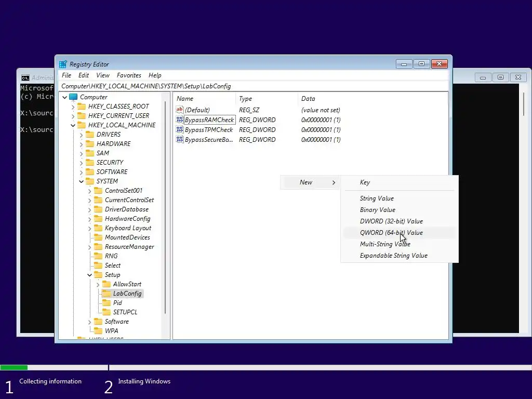Select the WPA key in tree

(x=111, y=331)
